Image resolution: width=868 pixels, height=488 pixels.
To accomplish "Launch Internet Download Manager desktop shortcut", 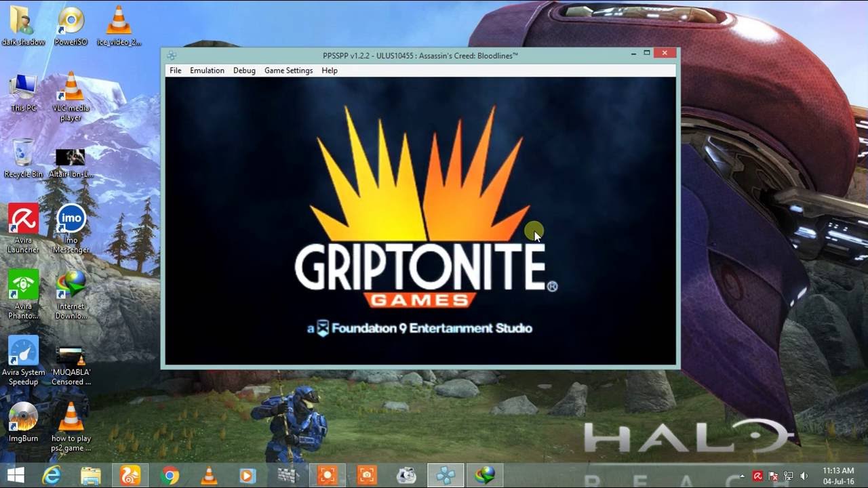I will [71, 295].
